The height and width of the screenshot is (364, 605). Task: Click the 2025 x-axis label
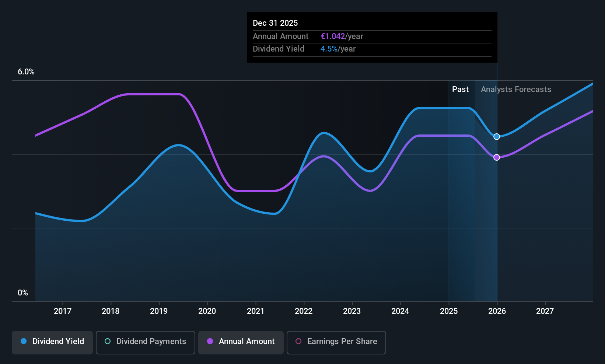coord(449,311)
